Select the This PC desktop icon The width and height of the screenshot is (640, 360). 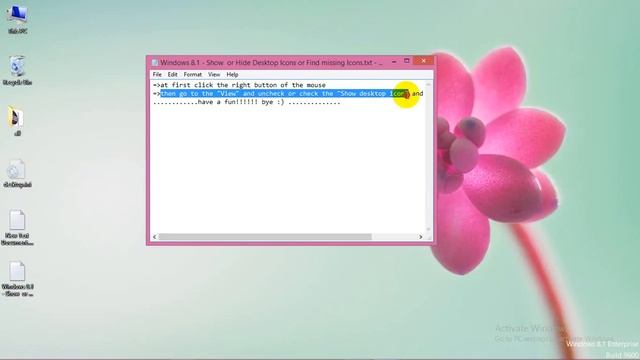(x=17, y=19)
